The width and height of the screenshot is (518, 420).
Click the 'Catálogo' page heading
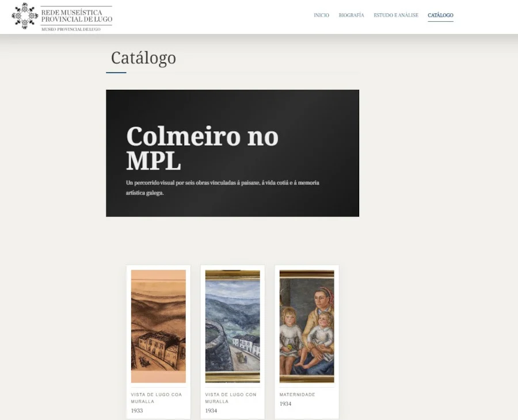(x=143, y=58)
